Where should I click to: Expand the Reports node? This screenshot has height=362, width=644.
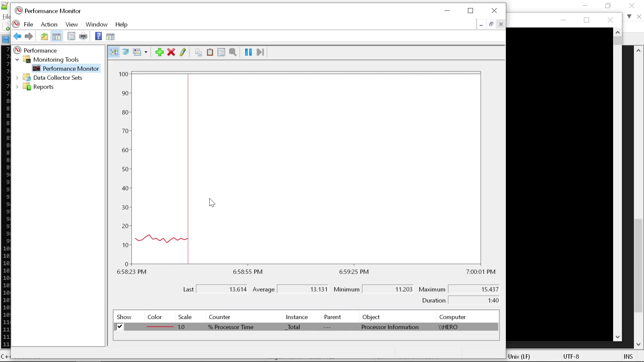17,86
